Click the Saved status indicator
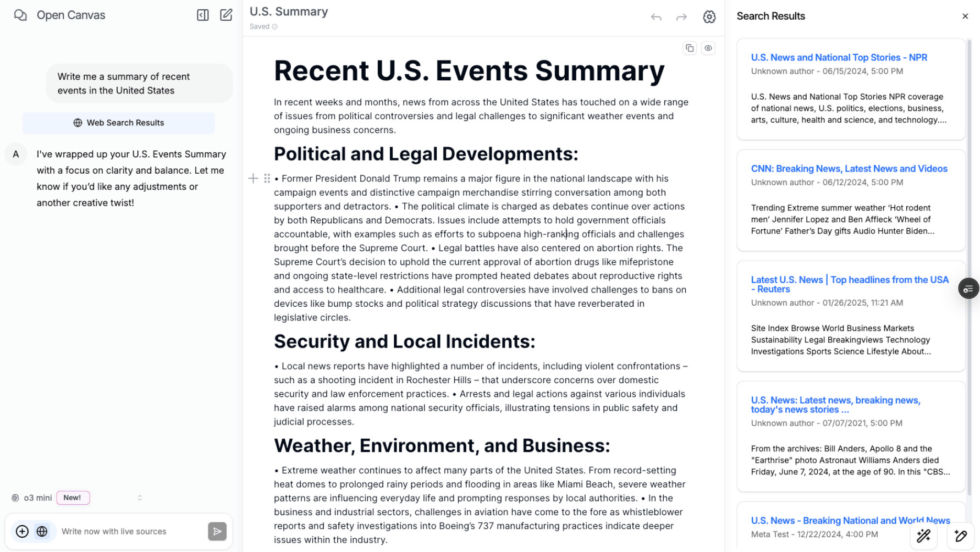 (x=263, y=26)
